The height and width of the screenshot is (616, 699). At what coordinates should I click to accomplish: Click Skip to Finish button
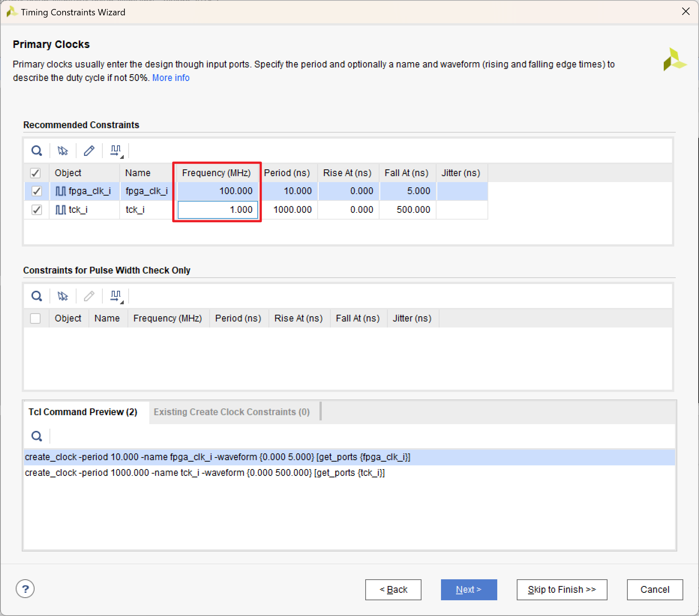coord(561,590)
